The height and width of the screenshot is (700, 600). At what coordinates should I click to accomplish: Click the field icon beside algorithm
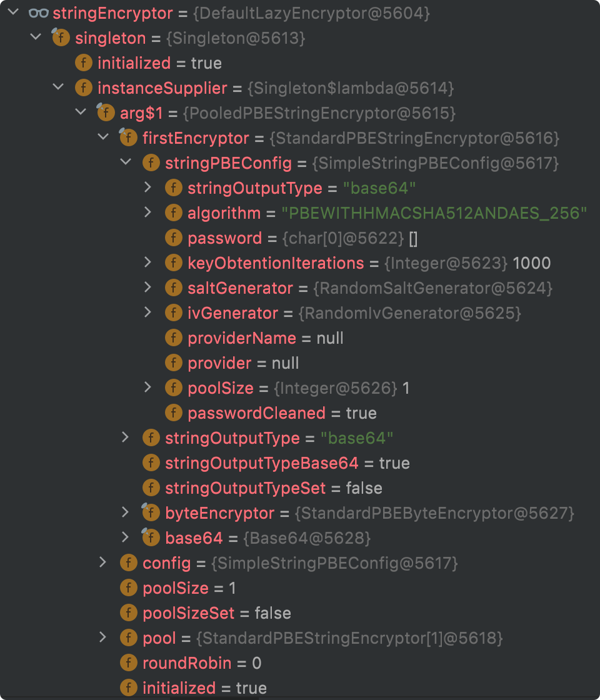[x=173, y=212]
